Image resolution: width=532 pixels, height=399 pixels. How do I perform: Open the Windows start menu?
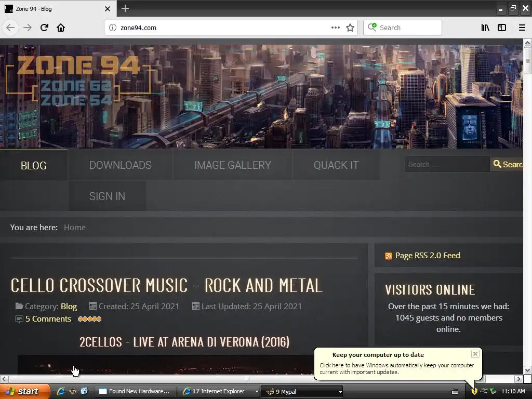tap(25, 391)
